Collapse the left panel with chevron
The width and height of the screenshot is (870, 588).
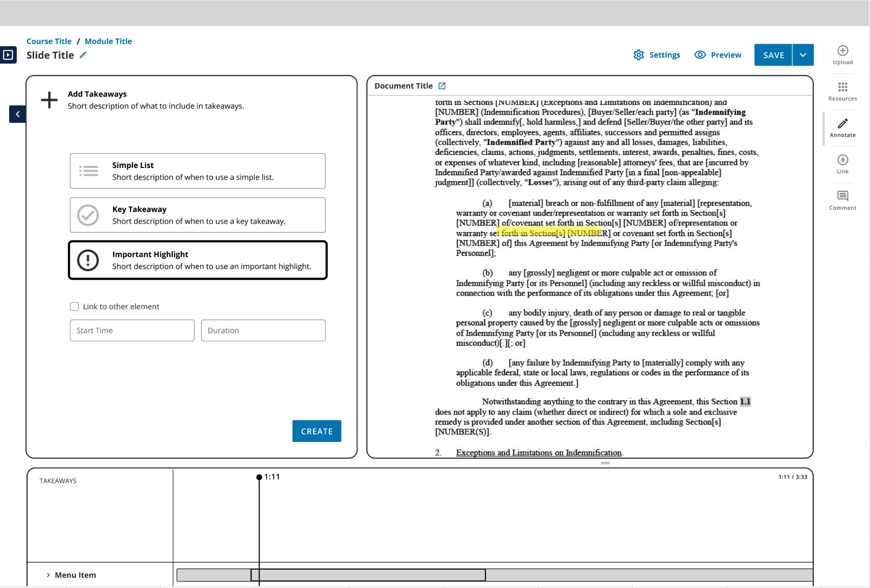point(18,114)
